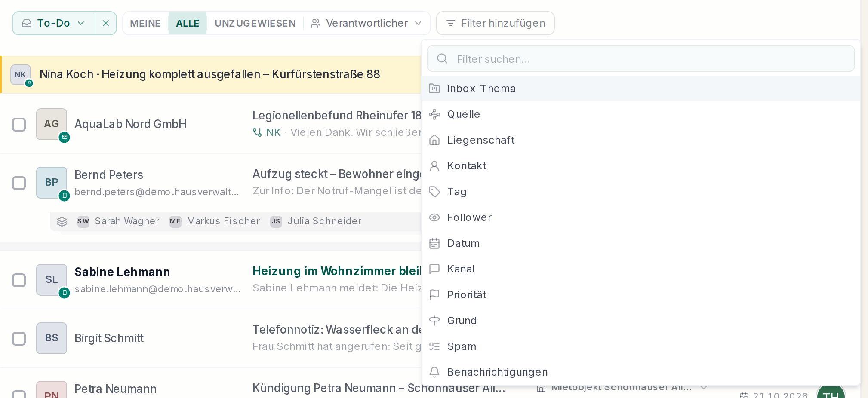Click the Kanal speech bubble icon
The height and width of the screenshot is (398, 868).
click(x=434, y=269)
